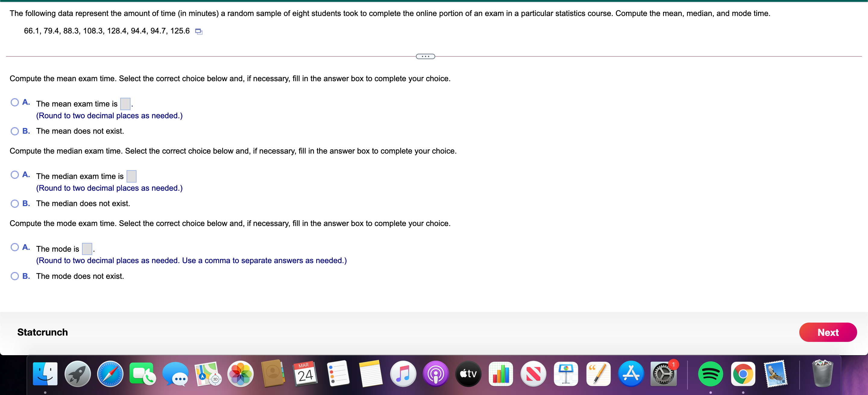This screenshot has width=868, height=395.
Task: Select 'The mean does not exist' option
Action: tap(14, 131)
